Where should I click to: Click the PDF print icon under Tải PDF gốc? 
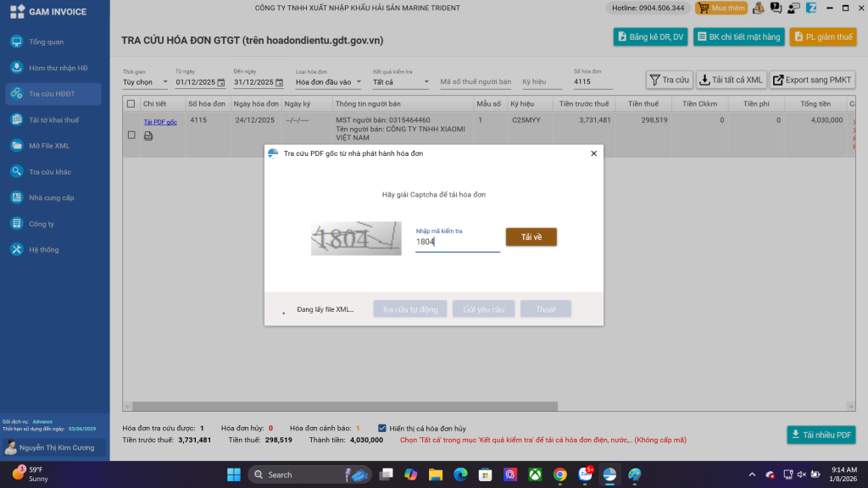click(148, 136)
